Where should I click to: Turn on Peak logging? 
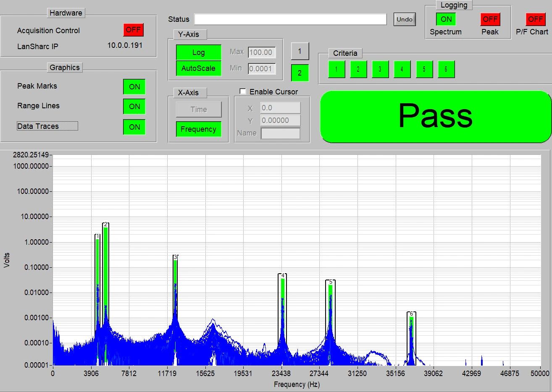click(x=490, y=19)
